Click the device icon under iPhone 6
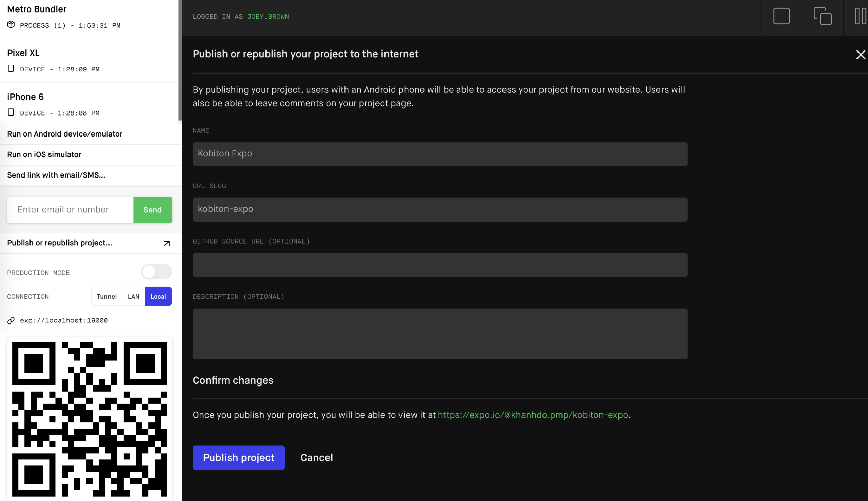The image size is (868, 501). tap(11, 112)
